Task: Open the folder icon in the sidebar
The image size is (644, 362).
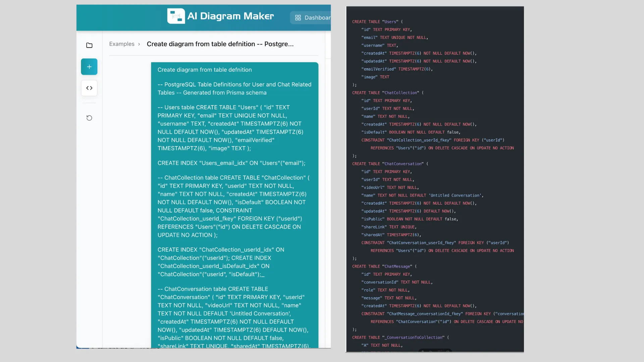Action: click(x=89, y=45)
